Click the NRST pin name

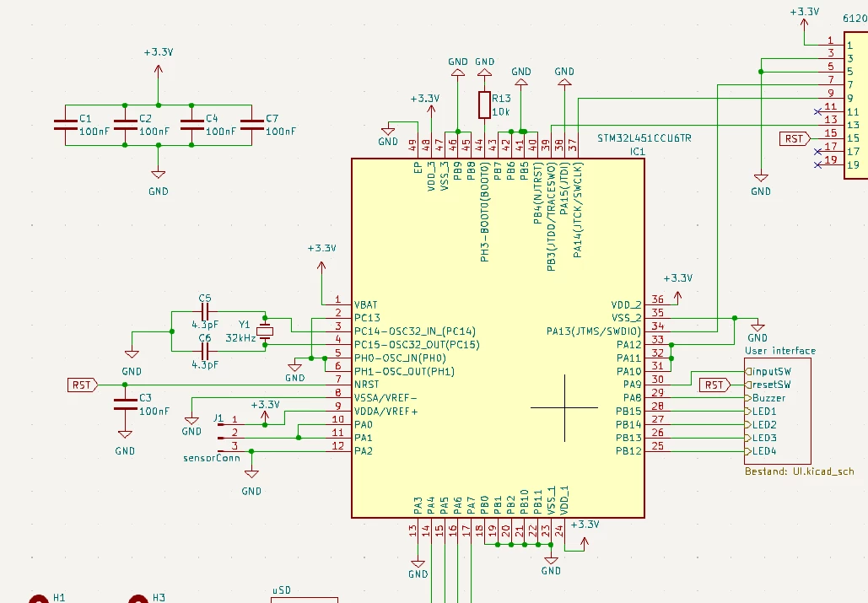click(x=366, y=385)
